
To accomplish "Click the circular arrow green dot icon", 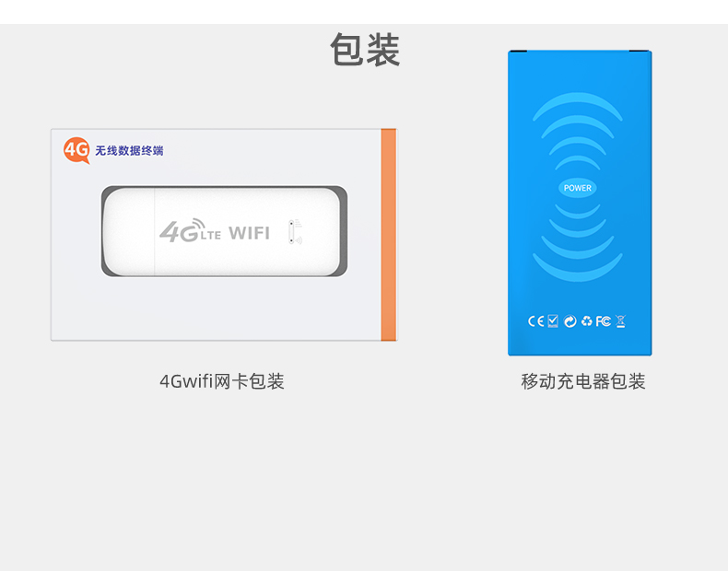I will [x=570, y=321].
